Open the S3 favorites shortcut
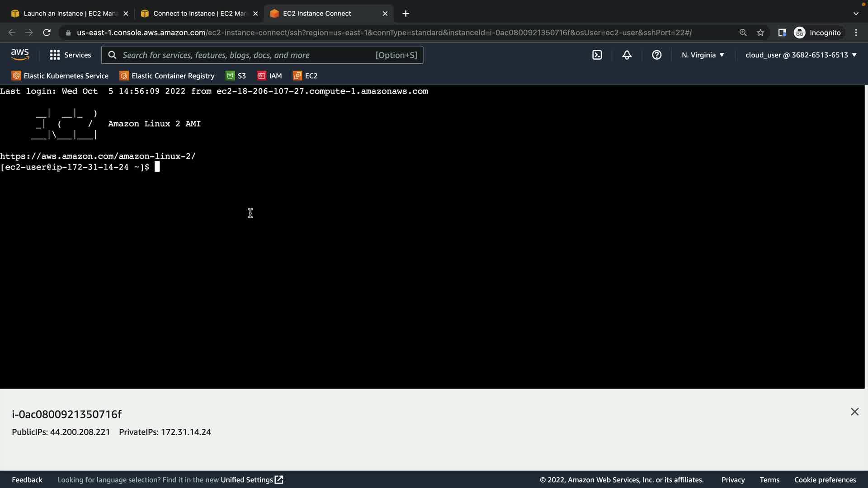Screen dimensions: 868x488 (x=236, y=76)
